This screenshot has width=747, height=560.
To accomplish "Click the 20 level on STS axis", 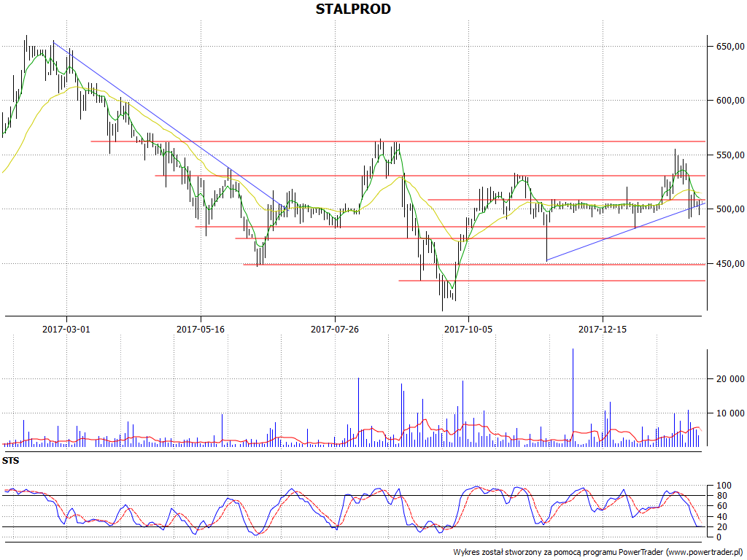I will point(721,527).
